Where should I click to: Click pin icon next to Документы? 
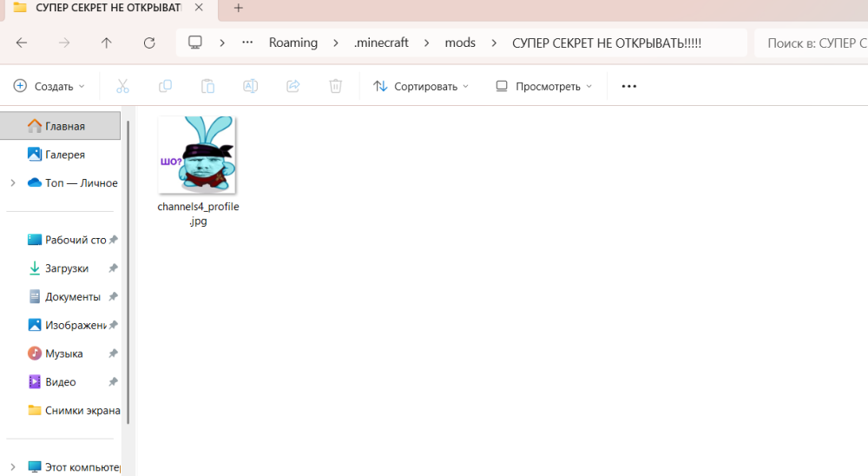coord(113,296)
